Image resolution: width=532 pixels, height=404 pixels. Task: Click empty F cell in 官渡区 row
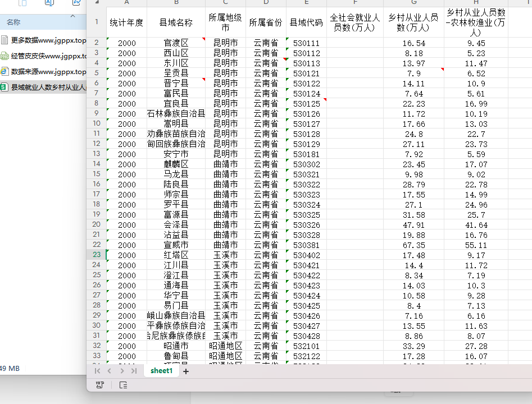click(355, 43)
